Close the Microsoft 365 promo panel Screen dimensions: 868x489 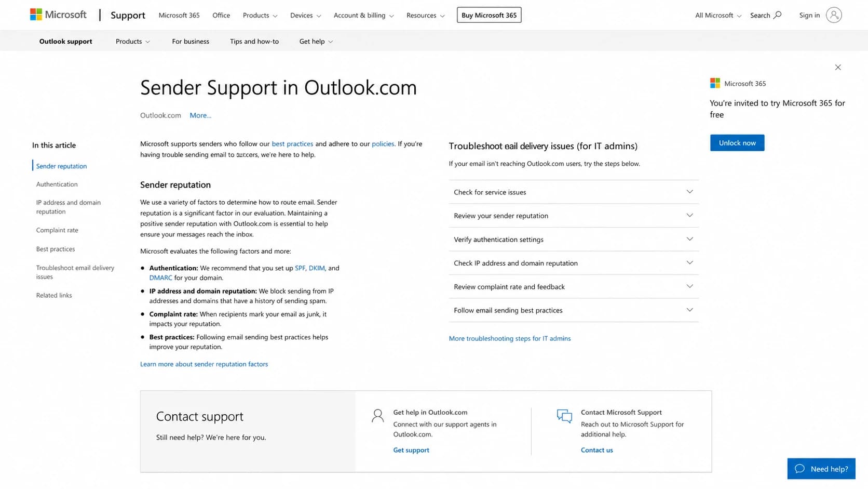pos(838,67)
